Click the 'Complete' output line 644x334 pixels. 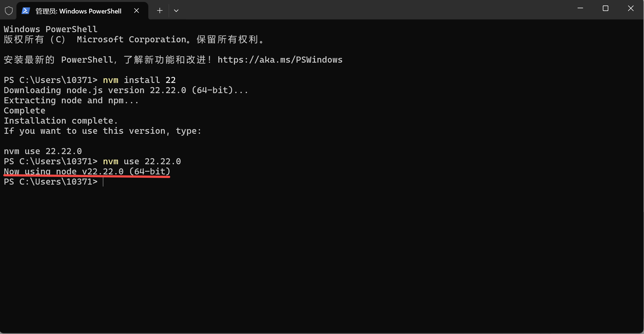point(24,110)
